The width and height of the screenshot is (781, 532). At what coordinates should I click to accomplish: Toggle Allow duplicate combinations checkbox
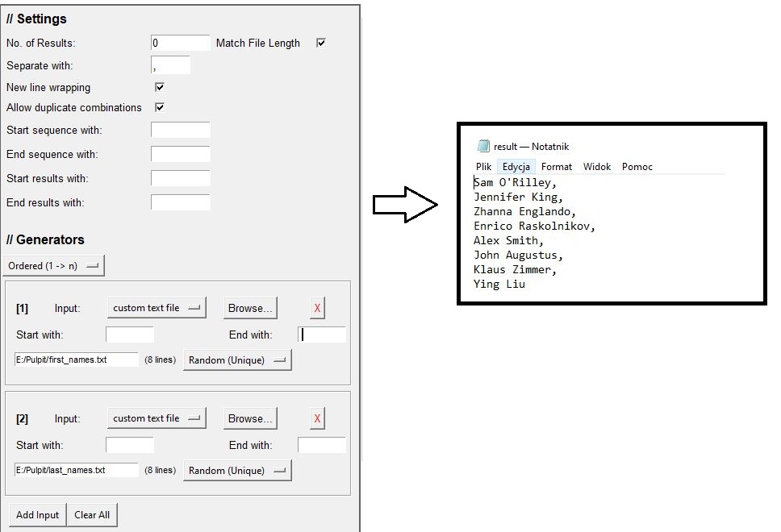(x=160, y=107)
